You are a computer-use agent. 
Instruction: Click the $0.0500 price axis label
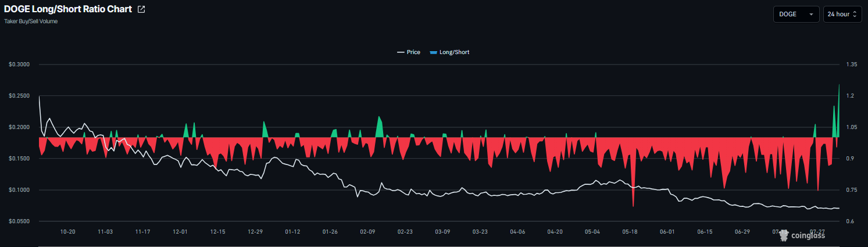point(19,221)
